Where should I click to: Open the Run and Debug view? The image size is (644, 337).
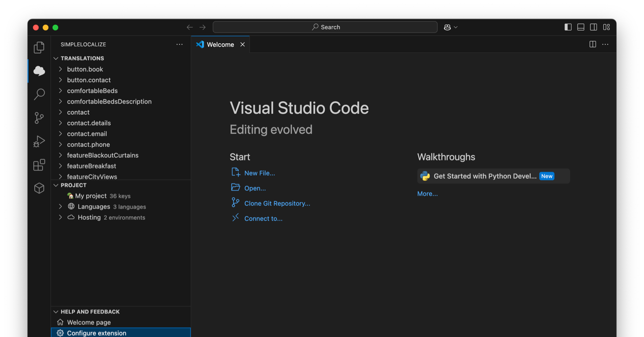tap(39, 141)
